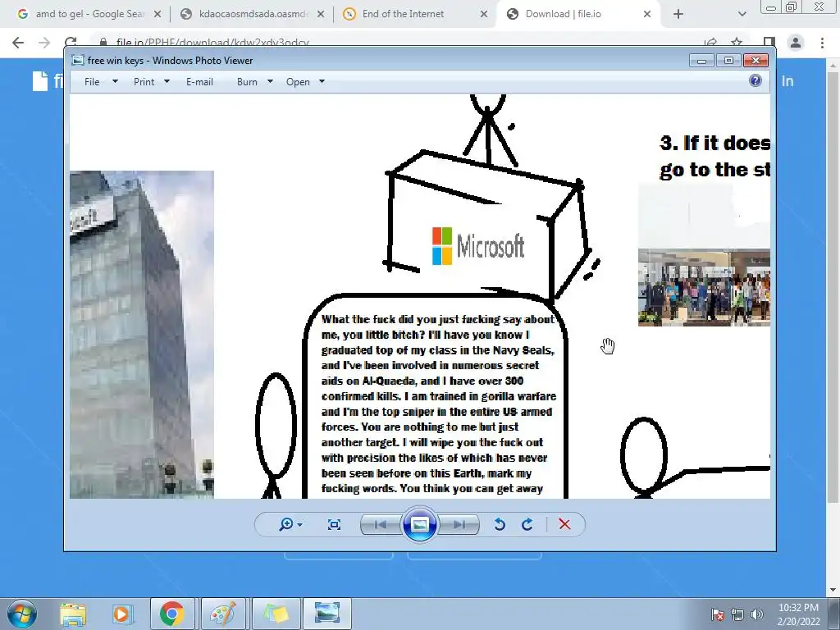Click the taskbar clock 10:32 PM

[798, 608]
